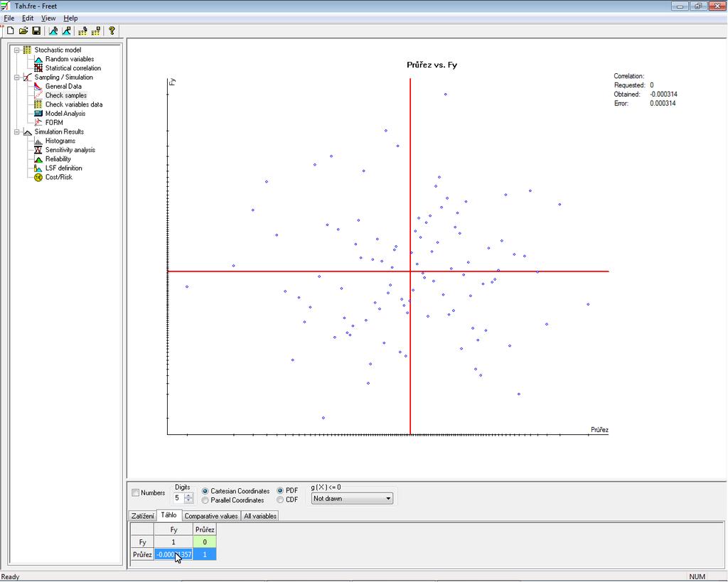728x582 pixels.
Task: Increase Digits with the up arrow
Action: [x=188, y=495]
